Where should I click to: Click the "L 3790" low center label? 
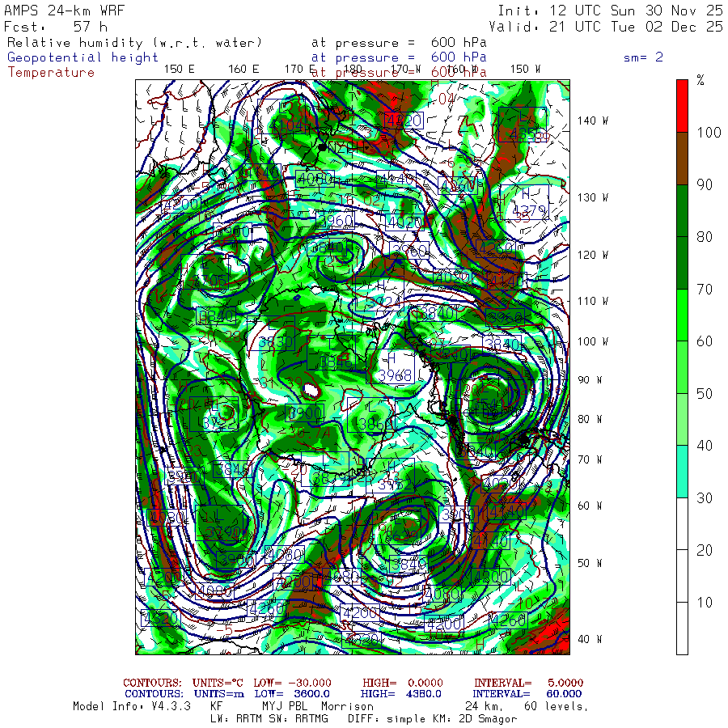pyautogui.click(x=219, y=523)
